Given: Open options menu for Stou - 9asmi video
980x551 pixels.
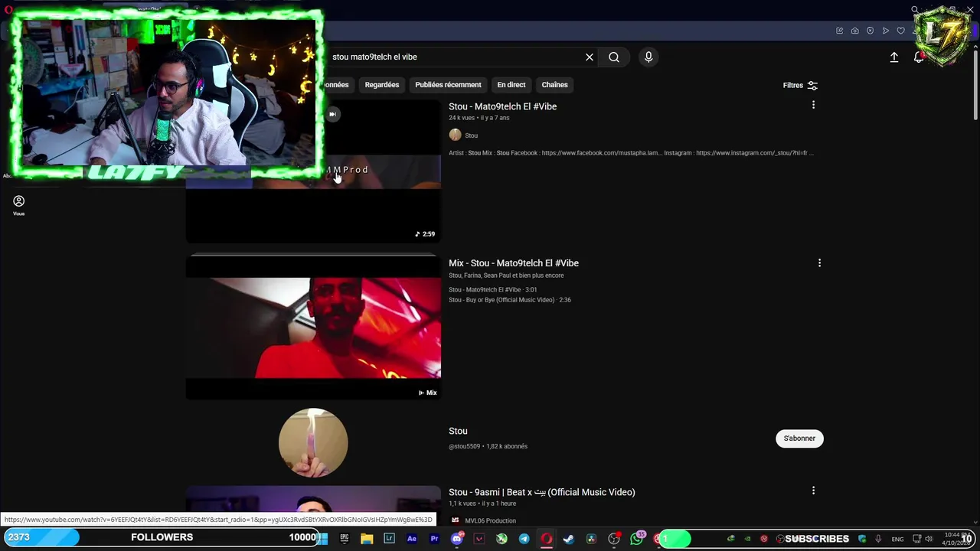Looking at the screenshot, I should click(813, 491).
